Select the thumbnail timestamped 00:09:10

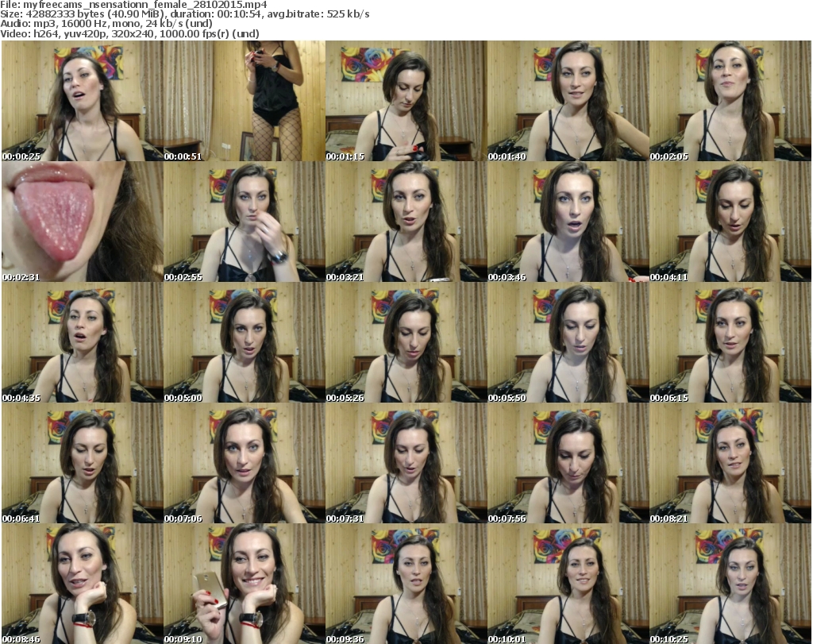tap(245, 584)
